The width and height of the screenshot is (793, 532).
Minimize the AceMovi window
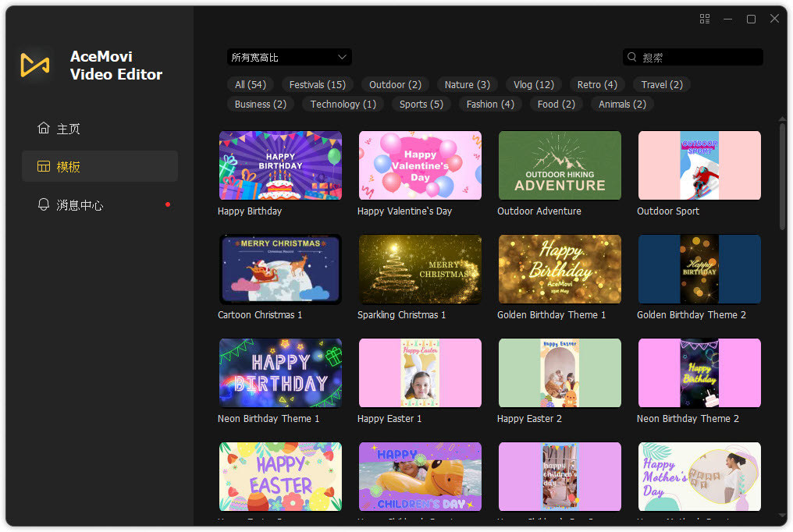727,19
